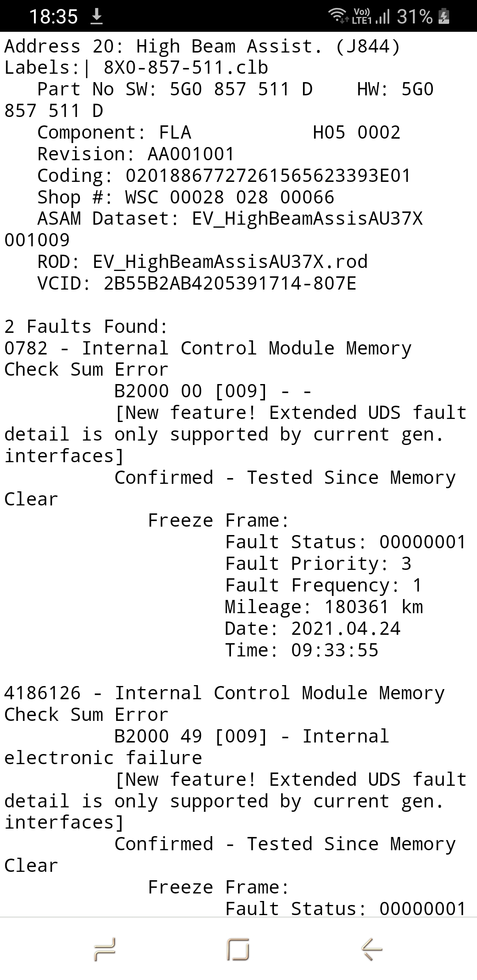Tap the download arrow status icon
477x980 pixels.
96,17
